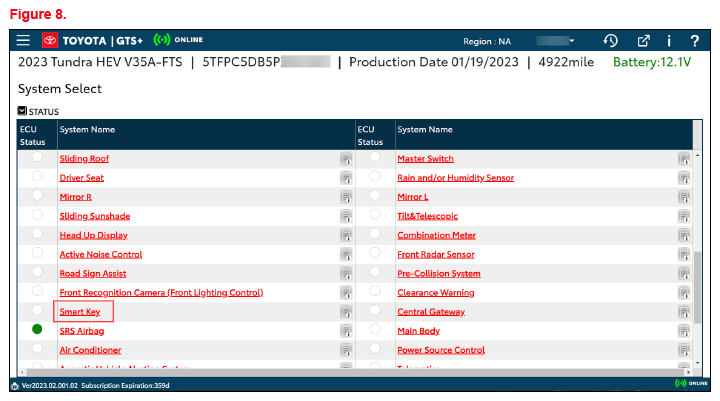Click info icon for Central Gateway row

684,312
